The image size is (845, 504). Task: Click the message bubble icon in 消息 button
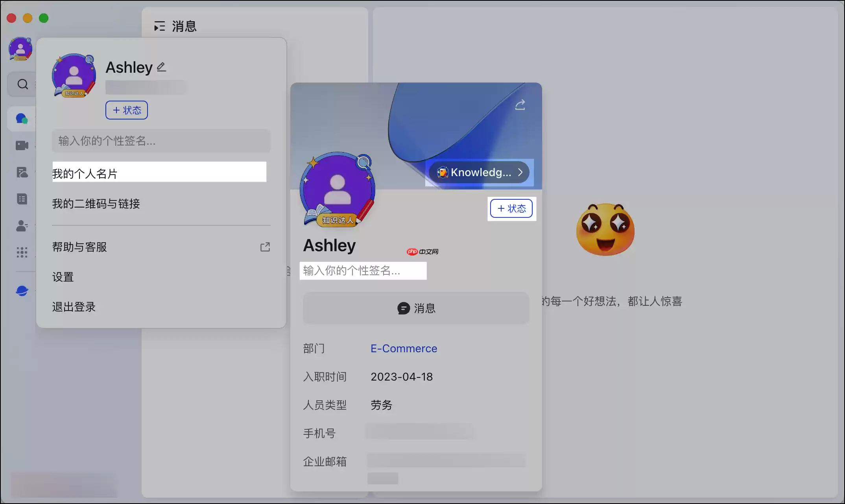402,308
